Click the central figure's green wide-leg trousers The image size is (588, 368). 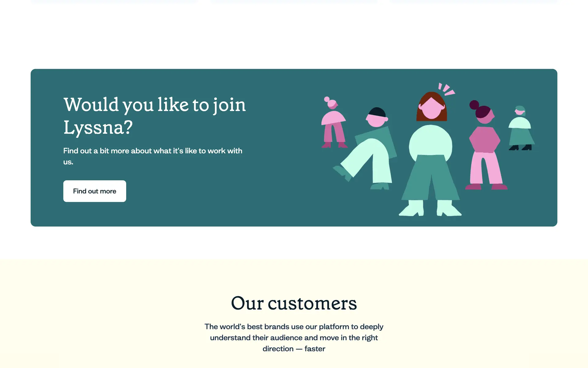431,178
